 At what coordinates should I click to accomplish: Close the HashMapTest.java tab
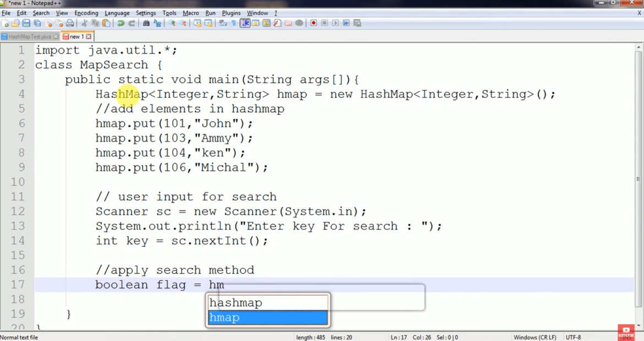click(x=56, y=36)
